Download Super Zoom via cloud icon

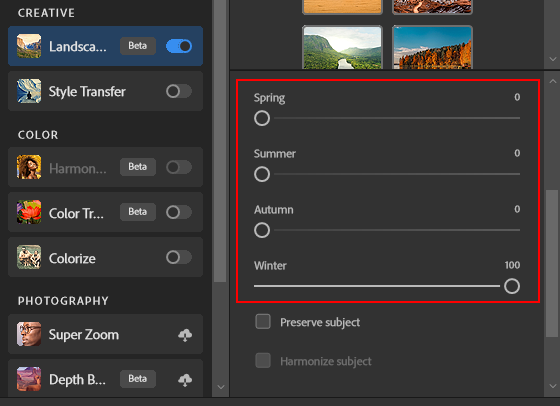185,335
